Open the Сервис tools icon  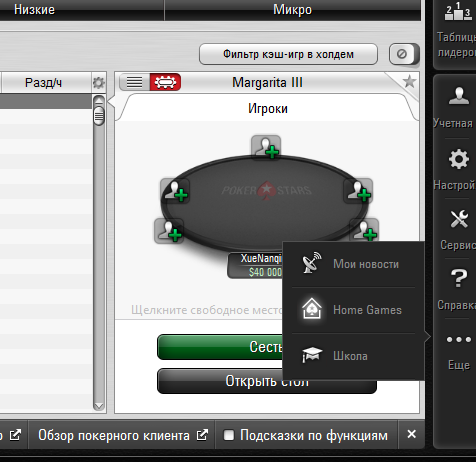click(459, 219)
